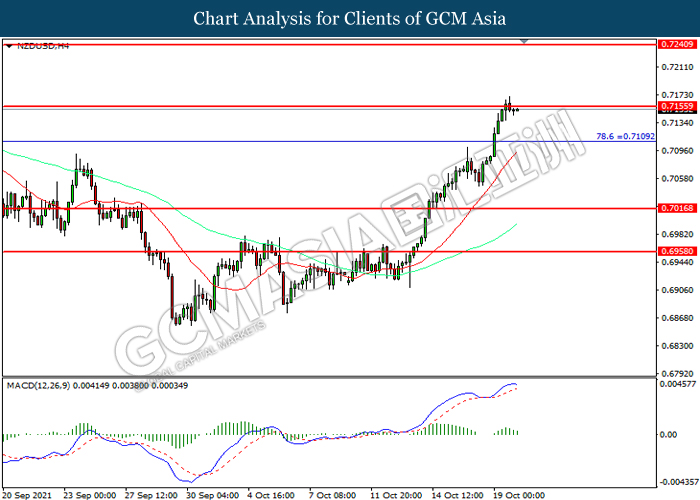Click the 78.6 =0.71092 Fibonacci label
Viewport: 700px width, 500px height.
pos(625,136)
